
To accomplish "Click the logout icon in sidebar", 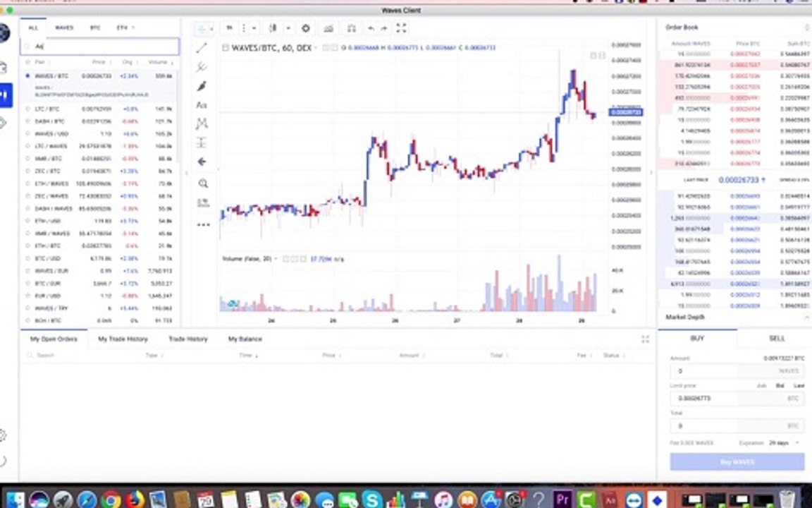I will click(3, 460).
